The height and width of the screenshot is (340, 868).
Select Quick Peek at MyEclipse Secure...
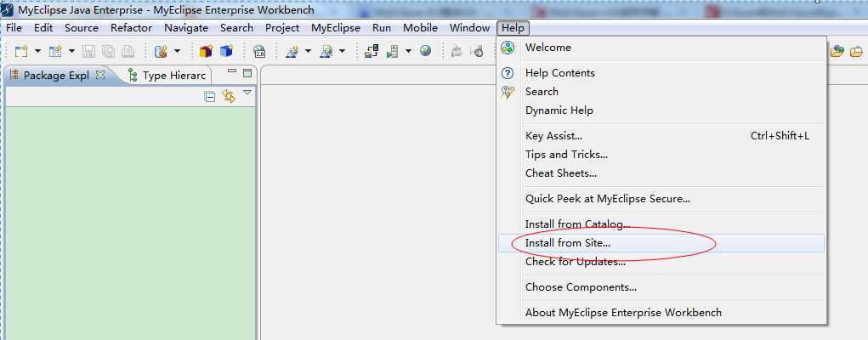coord(661,199)
